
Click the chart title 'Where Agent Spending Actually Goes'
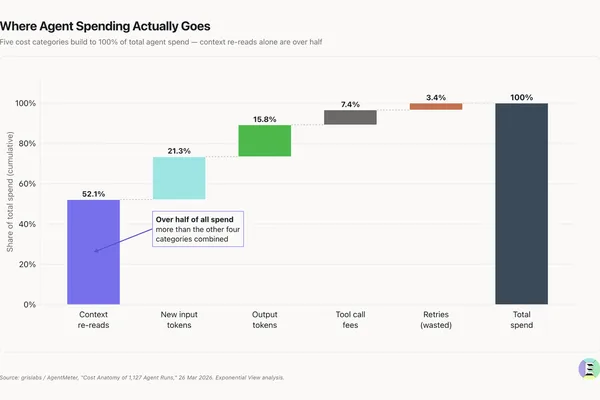[x=105, y=26]
